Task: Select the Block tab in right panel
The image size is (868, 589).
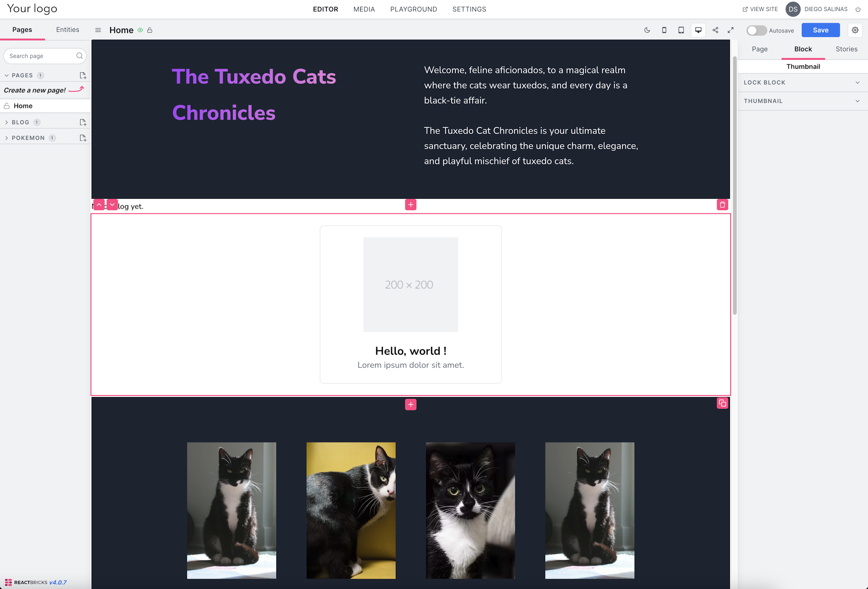Action: (803, 49)
